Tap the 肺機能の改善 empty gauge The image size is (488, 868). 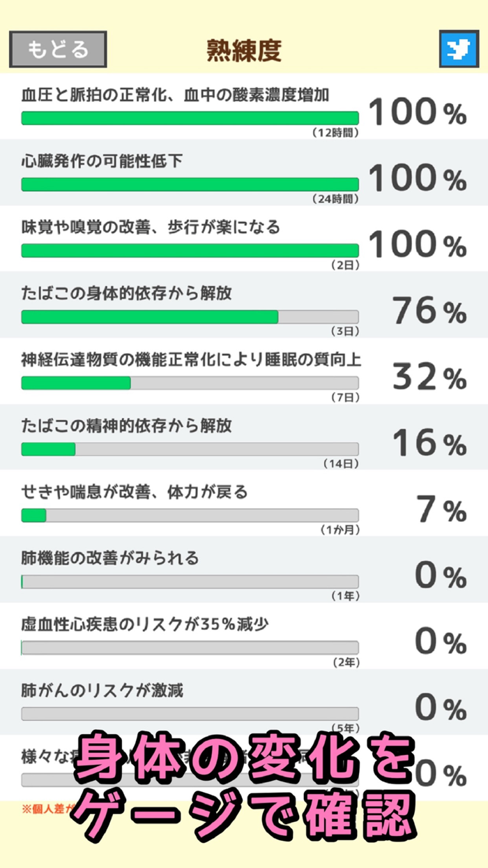click(190, 580)
